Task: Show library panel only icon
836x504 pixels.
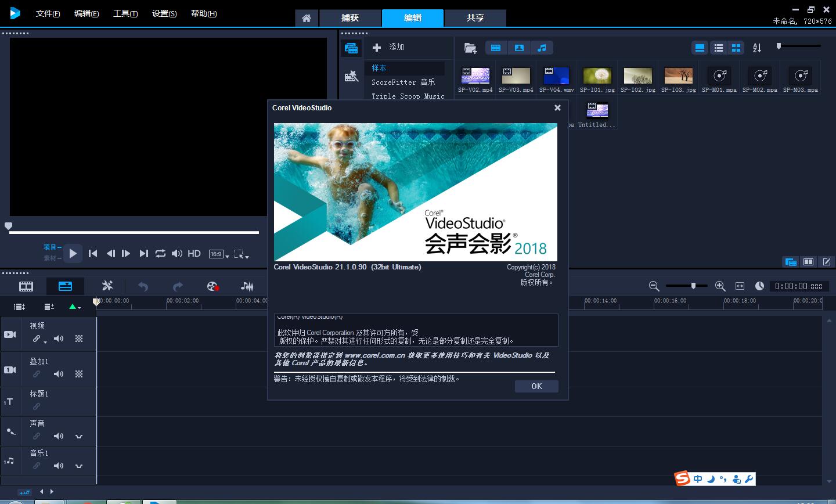Action: coord(790,262)
